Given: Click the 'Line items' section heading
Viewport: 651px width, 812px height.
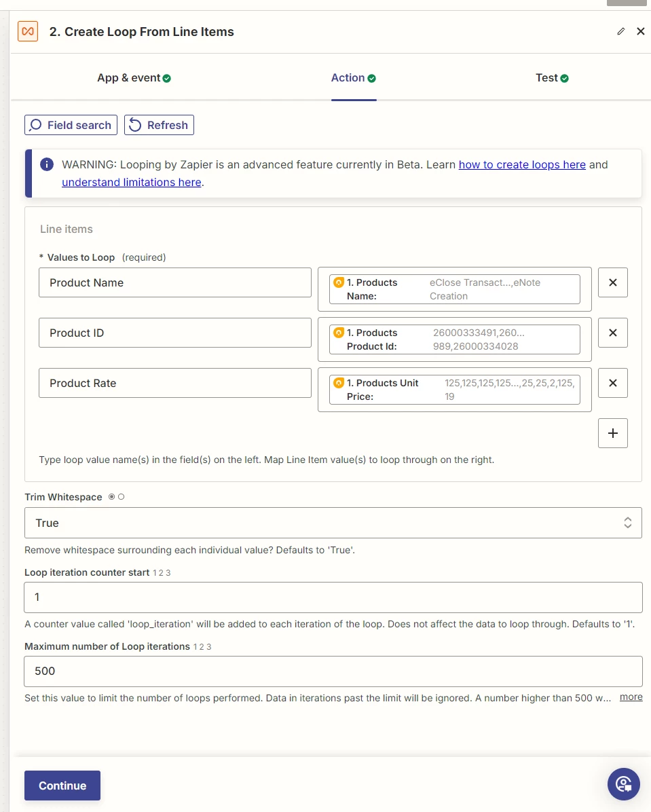Looking at the screenshot, I should click(67, 229).
